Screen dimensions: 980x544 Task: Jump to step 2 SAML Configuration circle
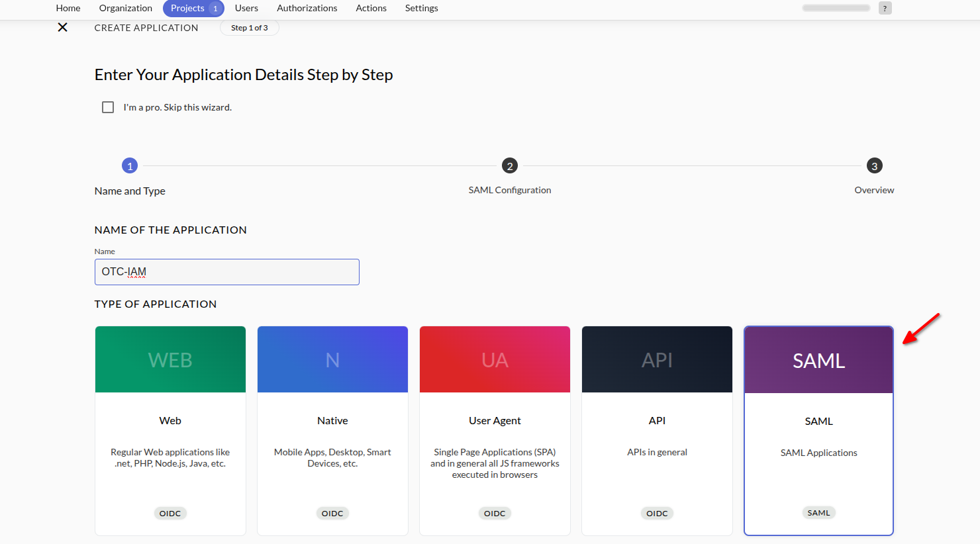[509, 166]
